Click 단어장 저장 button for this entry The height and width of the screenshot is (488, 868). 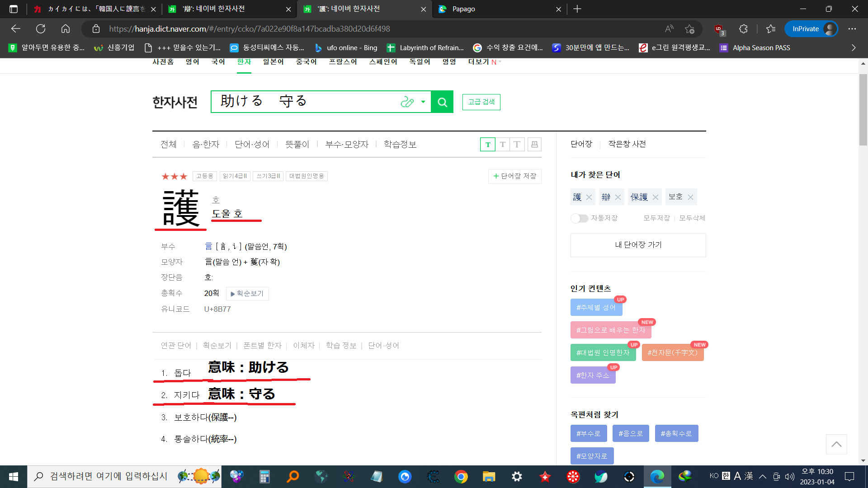click(x=514, y=176)
